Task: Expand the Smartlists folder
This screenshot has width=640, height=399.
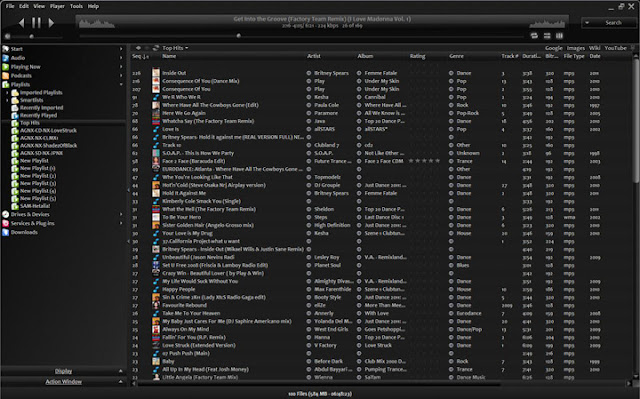Action: click(7, 100)
